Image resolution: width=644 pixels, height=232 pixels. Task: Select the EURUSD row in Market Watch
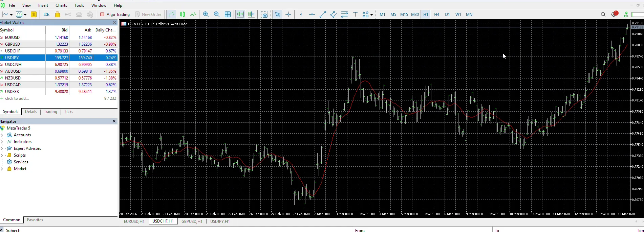click(59, 38)
